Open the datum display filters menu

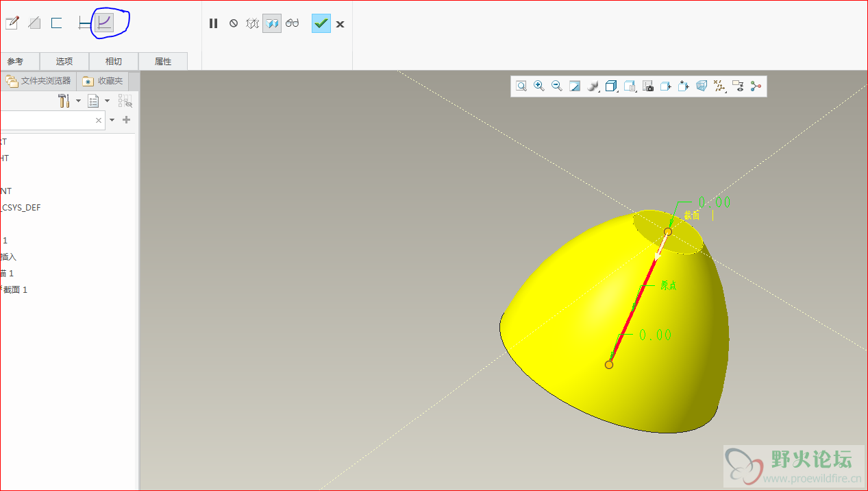pyautogui.click(x=720, y=86)
